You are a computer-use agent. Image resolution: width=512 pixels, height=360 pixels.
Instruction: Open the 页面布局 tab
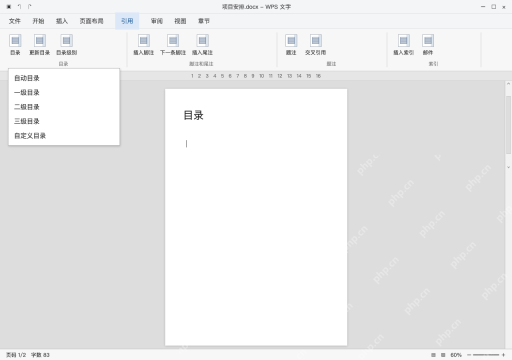coord(91,21)
